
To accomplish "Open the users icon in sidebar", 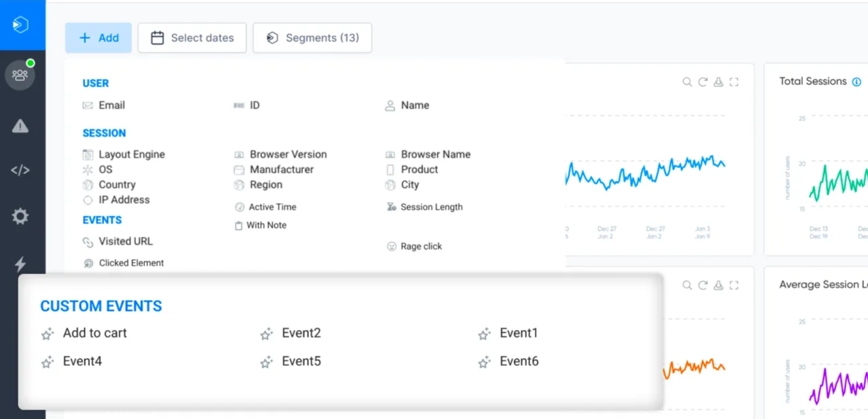I will pyautogui.click(x=20, y=75).
